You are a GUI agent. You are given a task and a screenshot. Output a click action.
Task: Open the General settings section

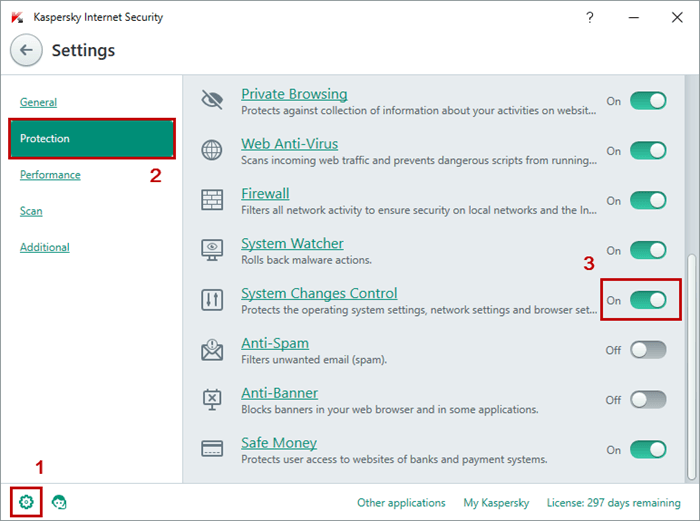pyautogui.click(x=38, y=102)
